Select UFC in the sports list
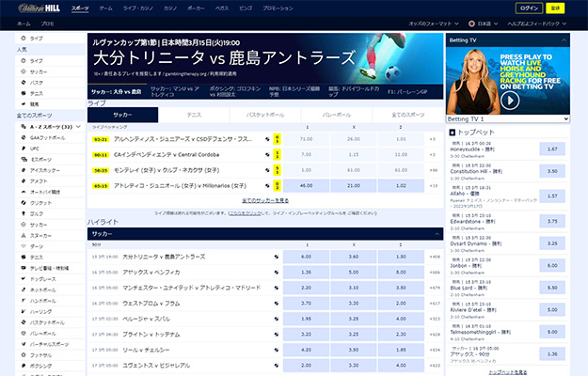This screenshot has height=376, width=588. coord(34,149)
